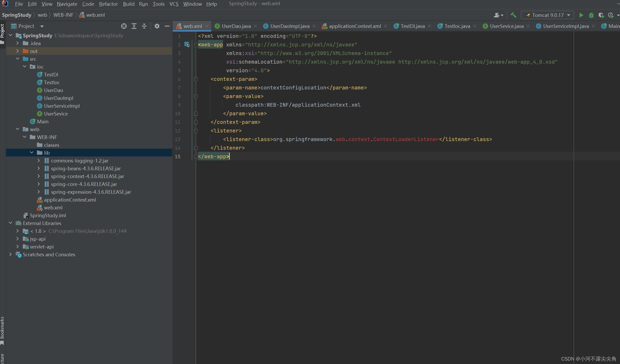620x364 pixels.
Task: Click the green Run button
Action: pos(581,15)
